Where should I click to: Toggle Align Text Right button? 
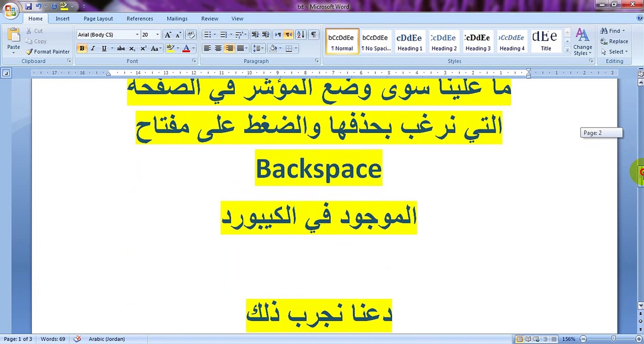pos(229,48)
